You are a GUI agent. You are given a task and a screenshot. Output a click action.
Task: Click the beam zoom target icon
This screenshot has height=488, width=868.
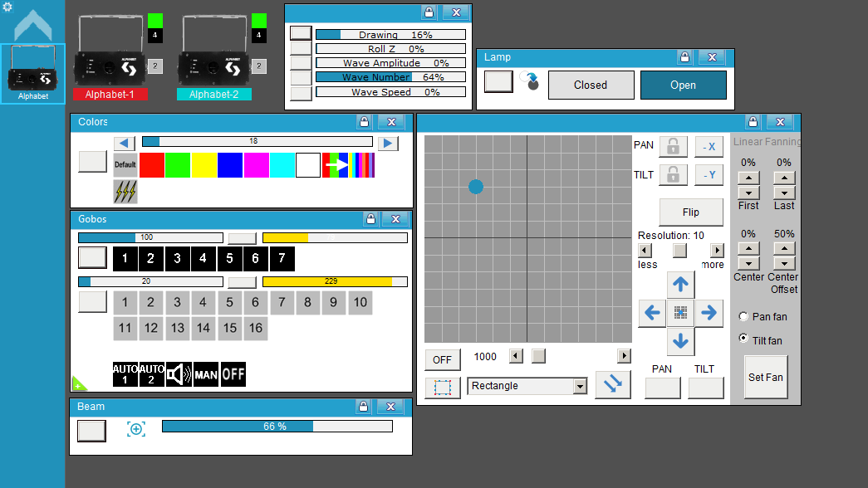[x=136, y=429]
